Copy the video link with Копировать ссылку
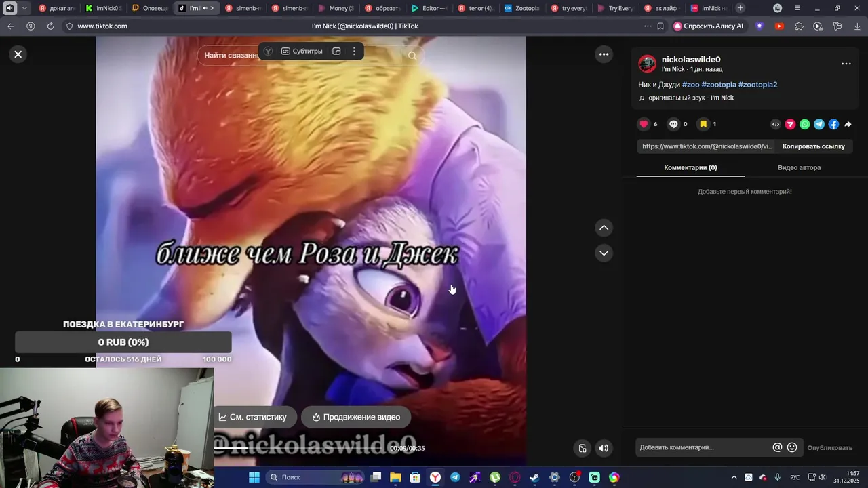 [813, 146]
